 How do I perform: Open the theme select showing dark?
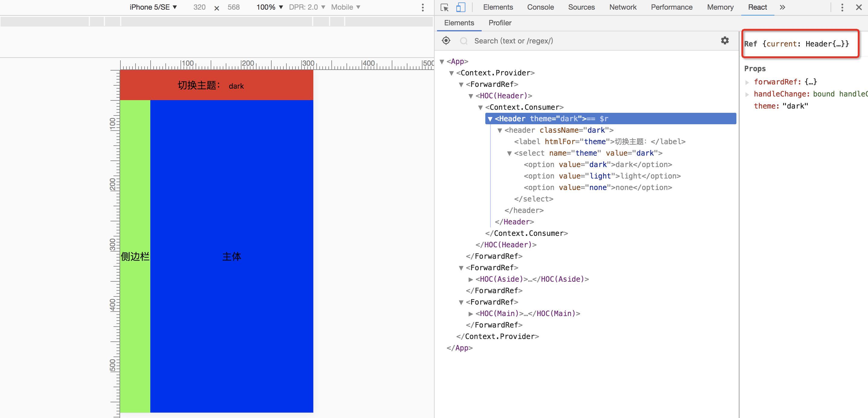click(x=236, y=86)
